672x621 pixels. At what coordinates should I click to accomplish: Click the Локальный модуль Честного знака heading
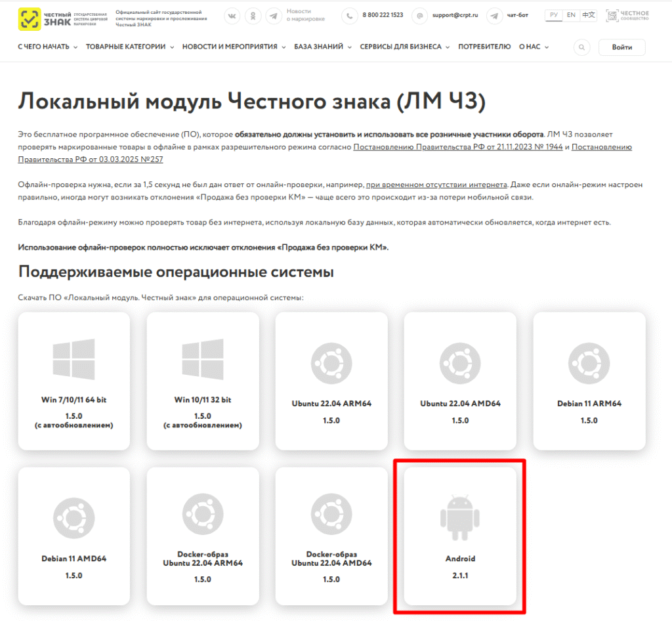[x=251, y=102]
